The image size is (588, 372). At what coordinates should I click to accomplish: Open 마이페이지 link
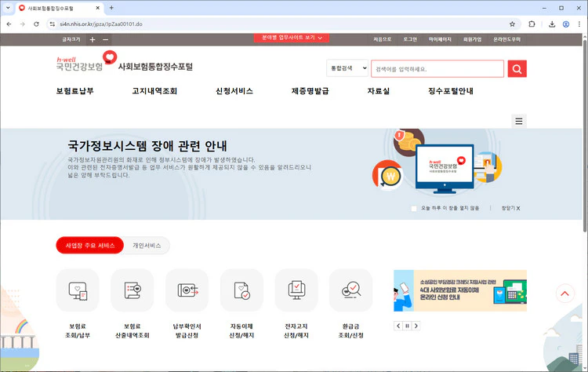(x=441, y=39)
